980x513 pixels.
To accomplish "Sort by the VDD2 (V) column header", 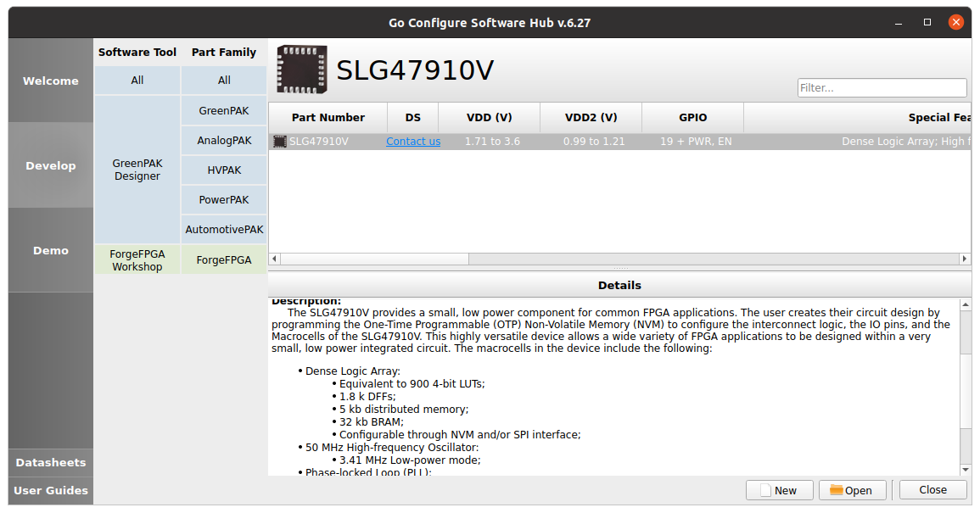I will tap(591, 118).
